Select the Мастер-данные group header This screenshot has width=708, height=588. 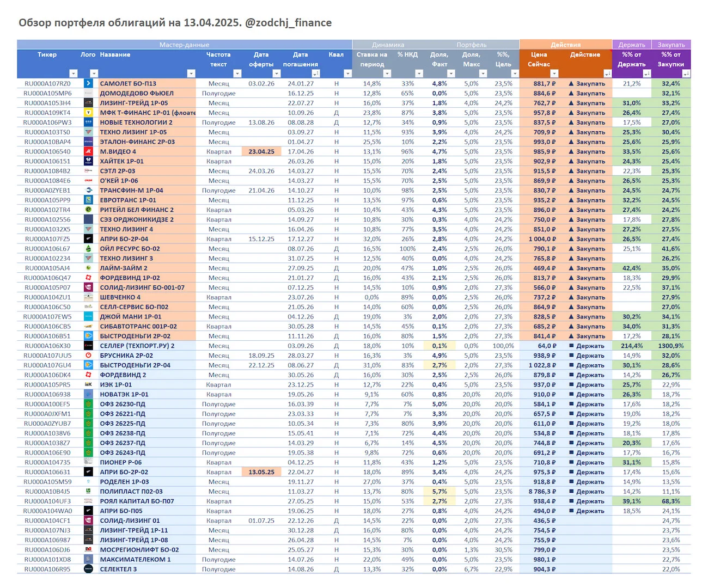tap(184, 45)
